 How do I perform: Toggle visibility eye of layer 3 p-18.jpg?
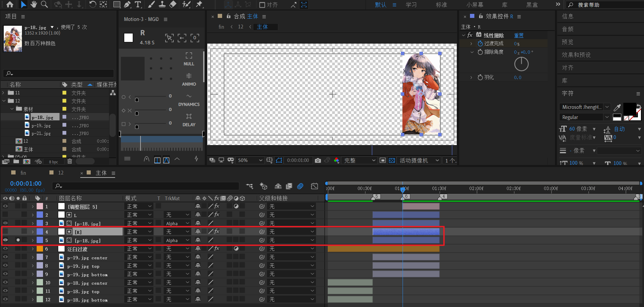pos(5,223)
